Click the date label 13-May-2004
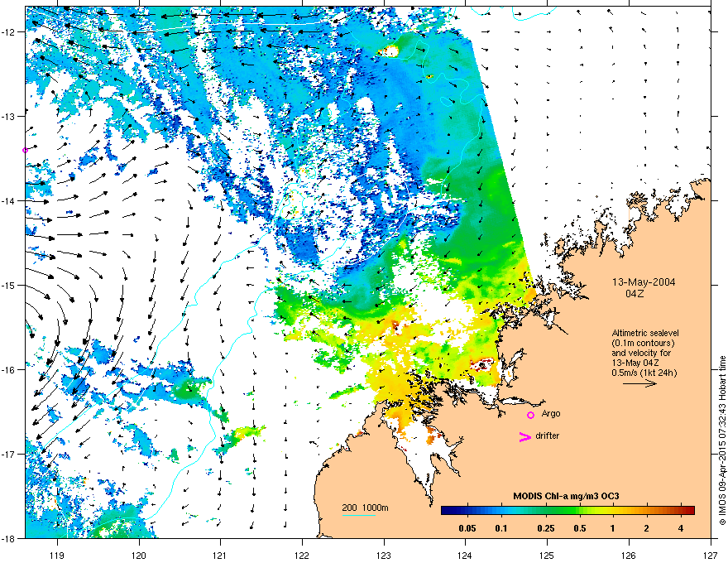Image resolution: width=728 pixels, height=563 pixels. 644,282
